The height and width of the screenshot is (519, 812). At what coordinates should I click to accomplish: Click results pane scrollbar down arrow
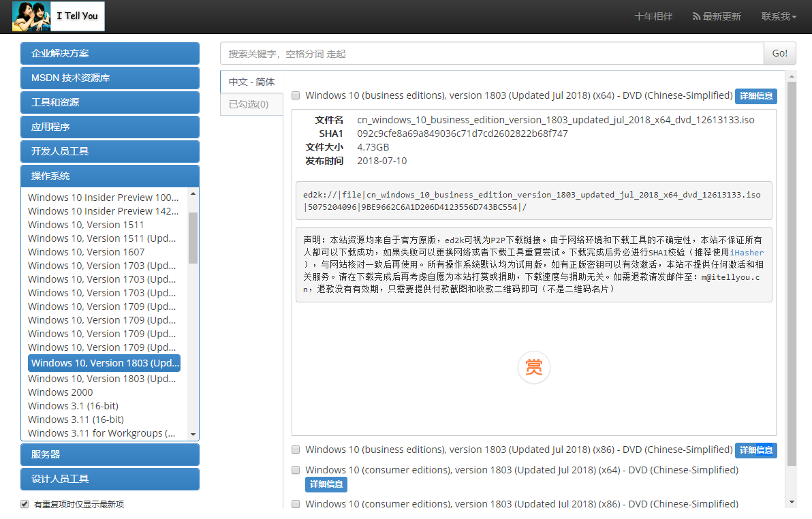click(792, 502)
